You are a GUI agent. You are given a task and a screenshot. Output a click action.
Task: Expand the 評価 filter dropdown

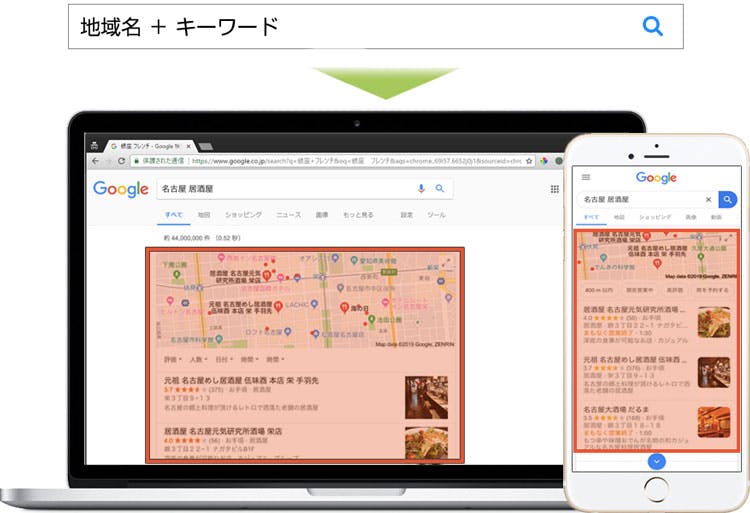[x=173, y=359]
